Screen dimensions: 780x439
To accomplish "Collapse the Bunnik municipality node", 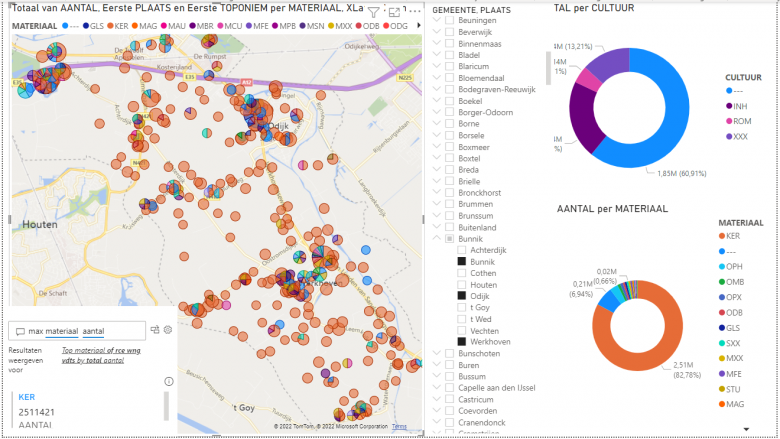I will (x=435, y=239).
